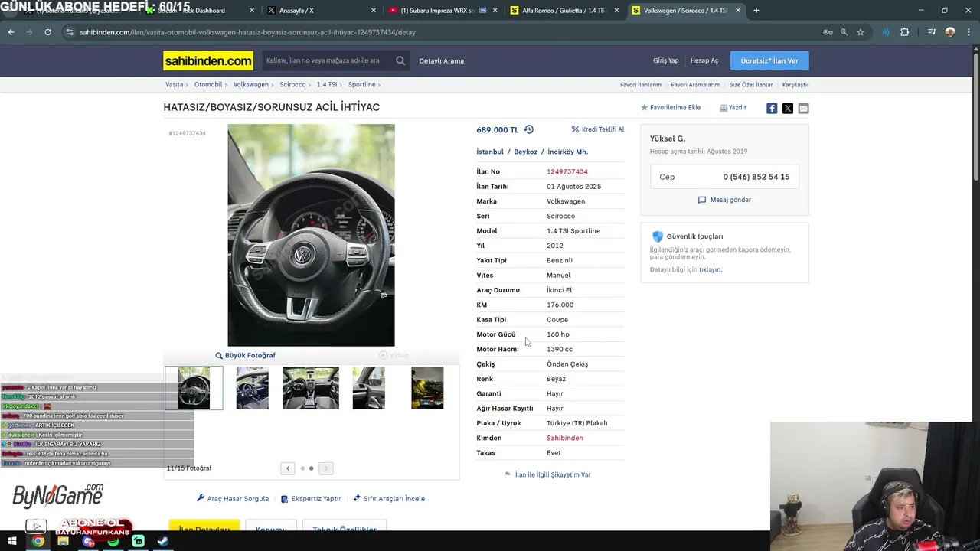980x551 pixels.
Task: Open Chrome extensions puzzle icon
Action: 905,32
